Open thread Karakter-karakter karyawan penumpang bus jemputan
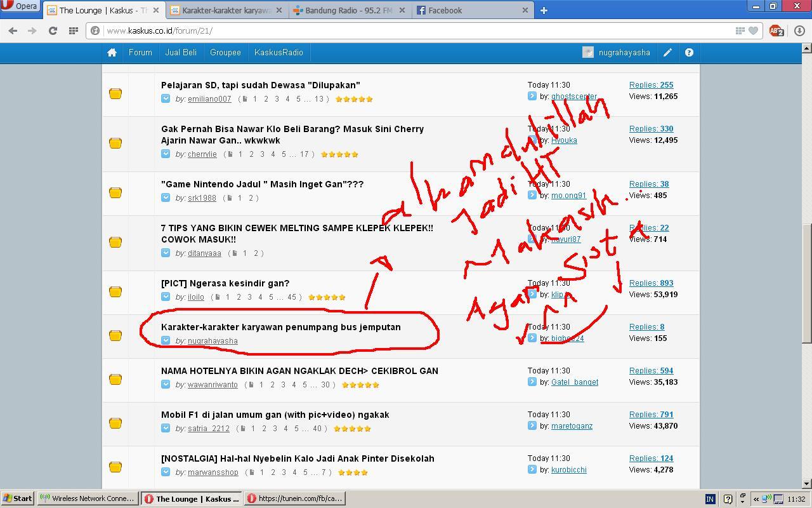The image size is (812, 508). tap(281, 327)
